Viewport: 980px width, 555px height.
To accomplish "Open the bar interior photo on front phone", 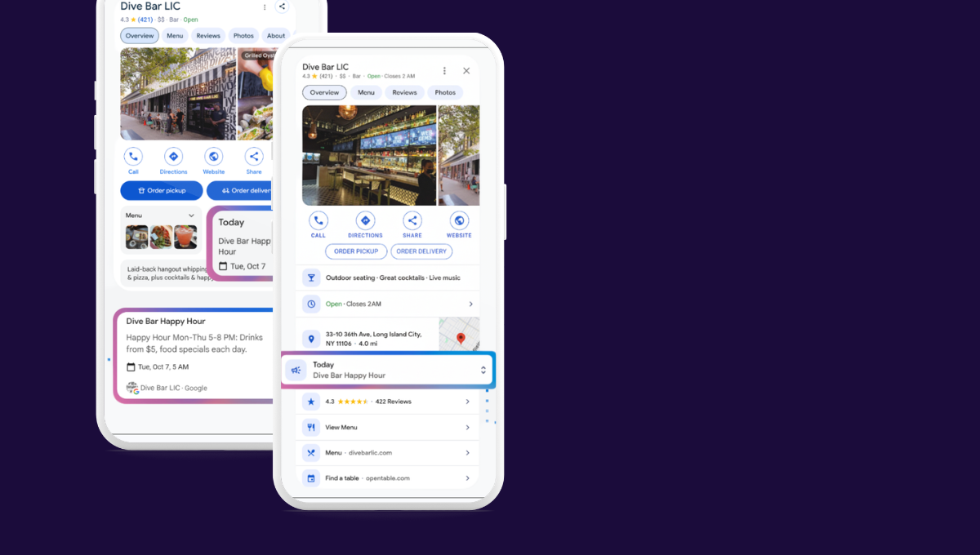I will [x=369, y=155].
